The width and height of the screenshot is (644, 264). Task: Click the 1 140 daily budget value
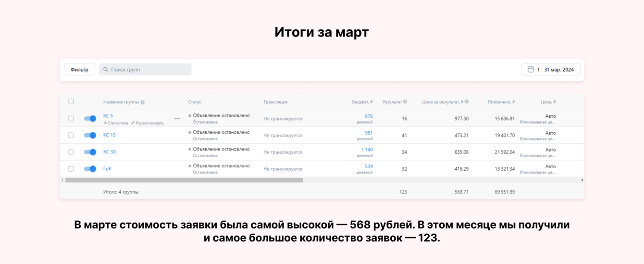coord(367,150)
